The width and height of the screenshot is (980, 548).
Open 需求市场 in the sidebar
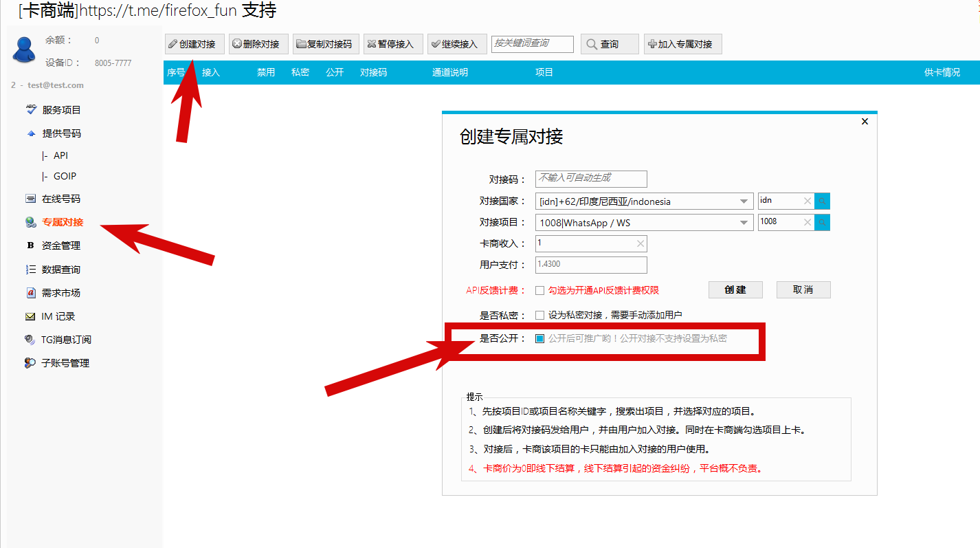point(61,293)
